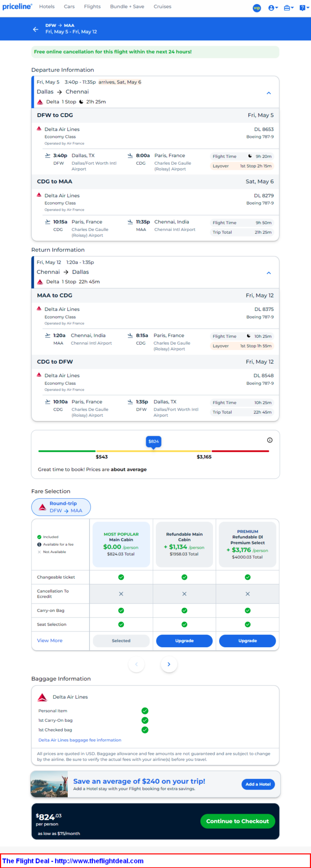Viewport: 311px width, 868px height.
Task: Click the Add a Hotel button
Action: [258, 784]
